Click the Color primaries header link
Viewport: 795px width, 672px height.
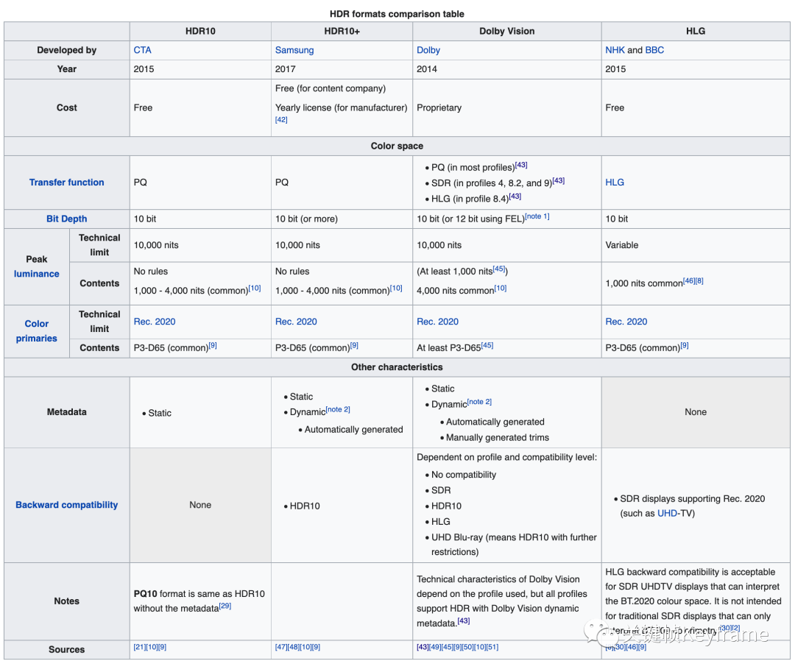click(x=37, y=330)
